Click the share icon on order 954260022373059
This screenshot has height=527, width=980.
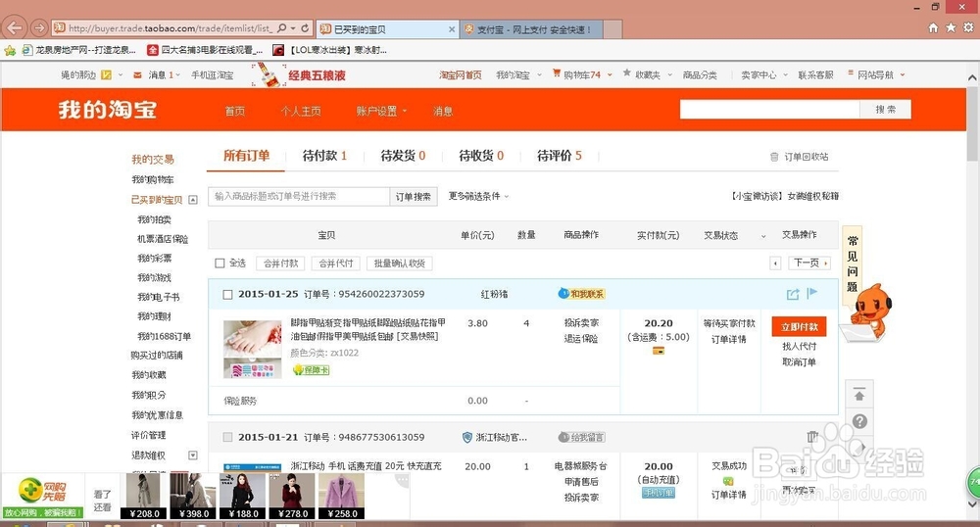pos(793,294)
